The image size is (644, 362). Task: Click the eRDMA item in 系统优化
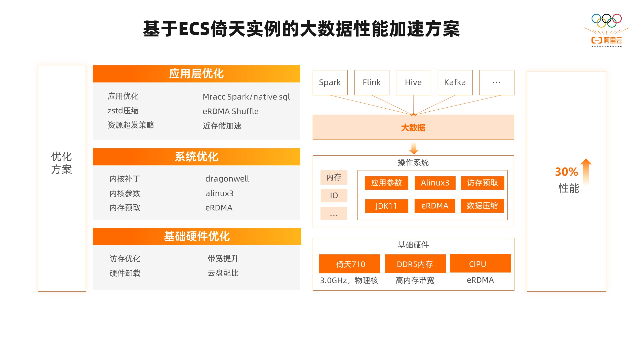219,208
